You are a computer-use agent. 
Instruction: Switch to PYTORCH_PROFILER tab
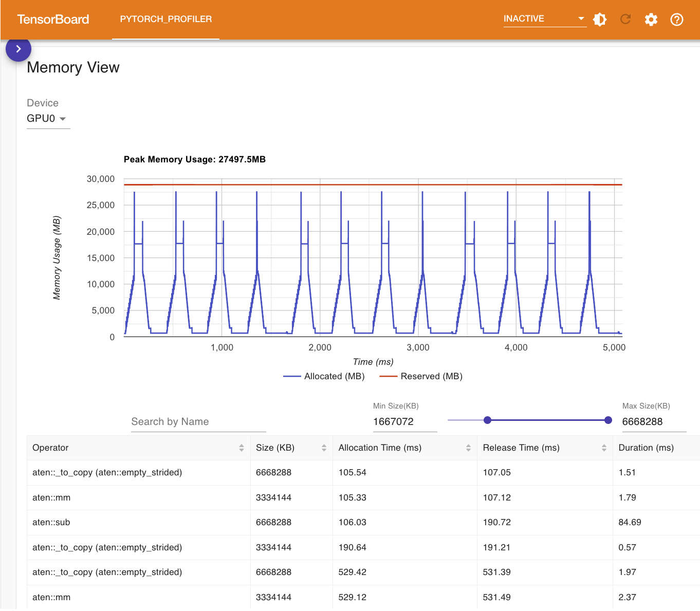166,19
